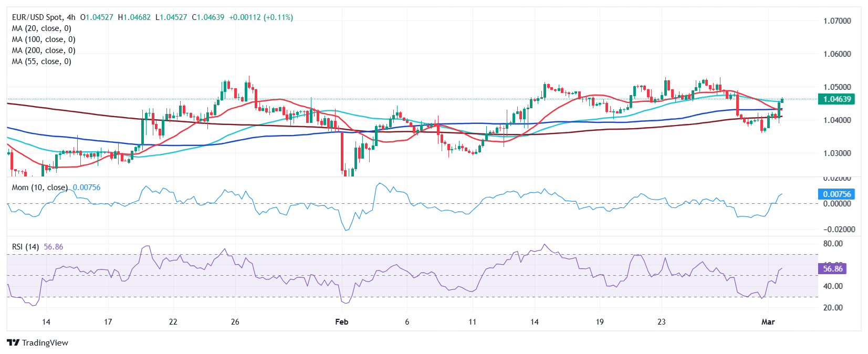Screen dimensions: 868x354
Task: Click the MA (55, close, 0) legend
Action: point(41,61)
